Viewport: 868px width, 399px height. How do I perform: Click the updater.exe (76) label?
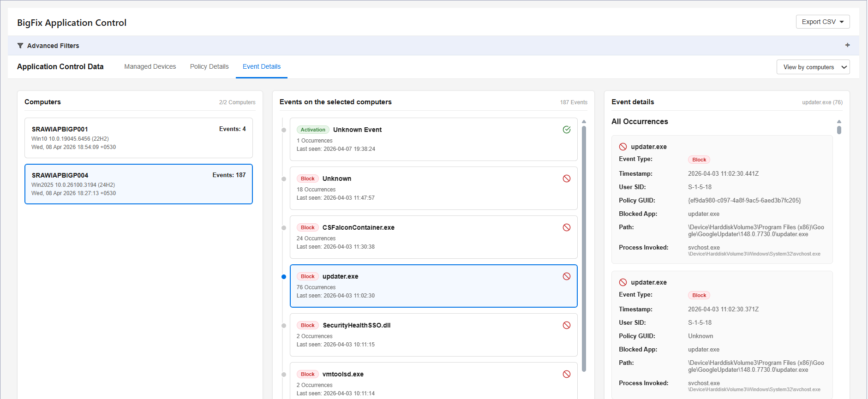(822, 102)
